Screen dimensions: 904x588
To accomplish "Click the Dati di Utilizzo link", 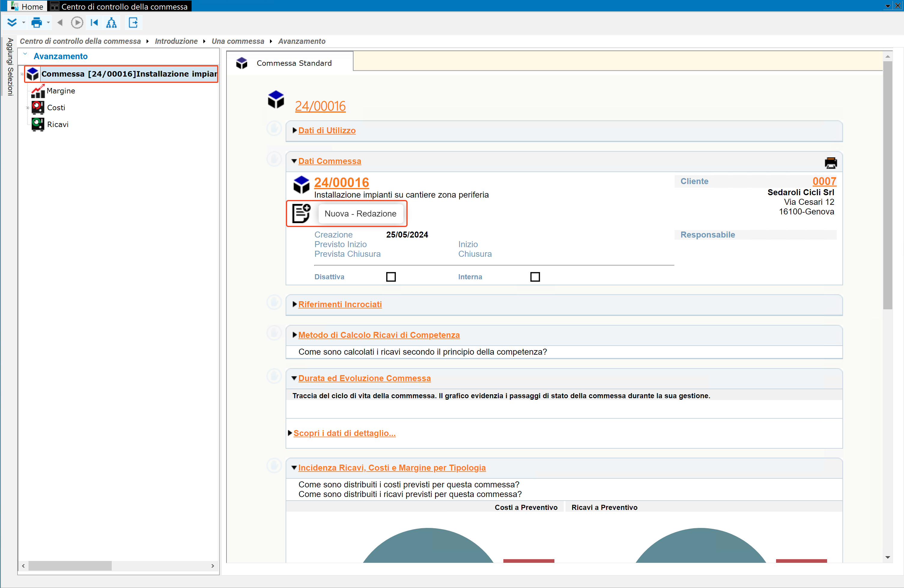I will (x=327, y=130).
